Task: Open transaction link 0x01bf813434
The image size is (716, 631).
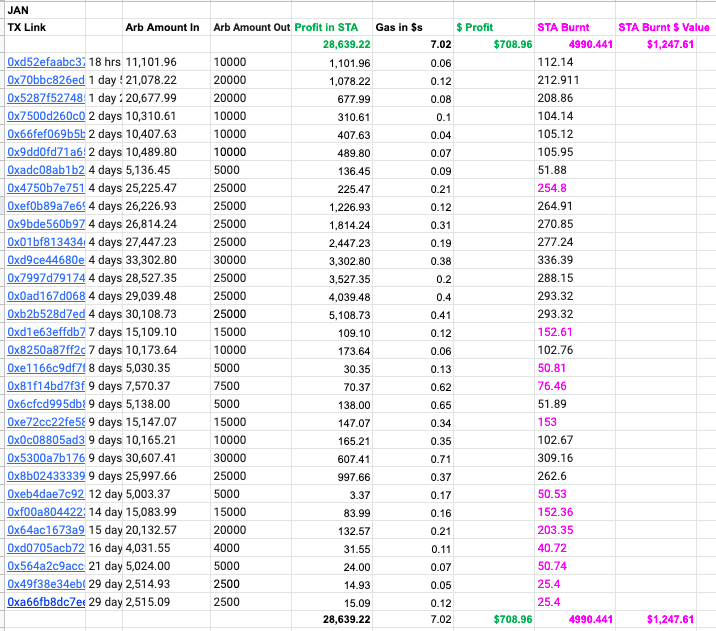Action: [46, 242]
